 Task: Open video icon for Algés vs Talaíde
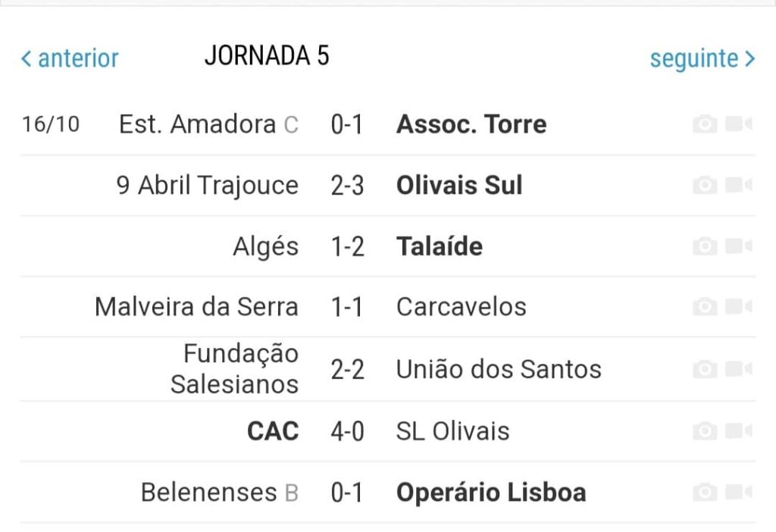pyautogui.click(x=739, y=246)
